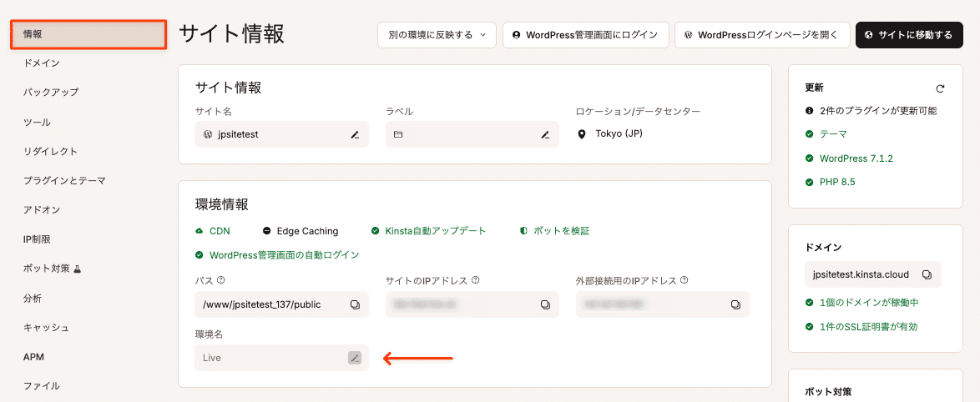Copy the jpsitetest.kinsta.cloud domain
The width and height of the screenshot is (980, 402).
tap(927, 274)
